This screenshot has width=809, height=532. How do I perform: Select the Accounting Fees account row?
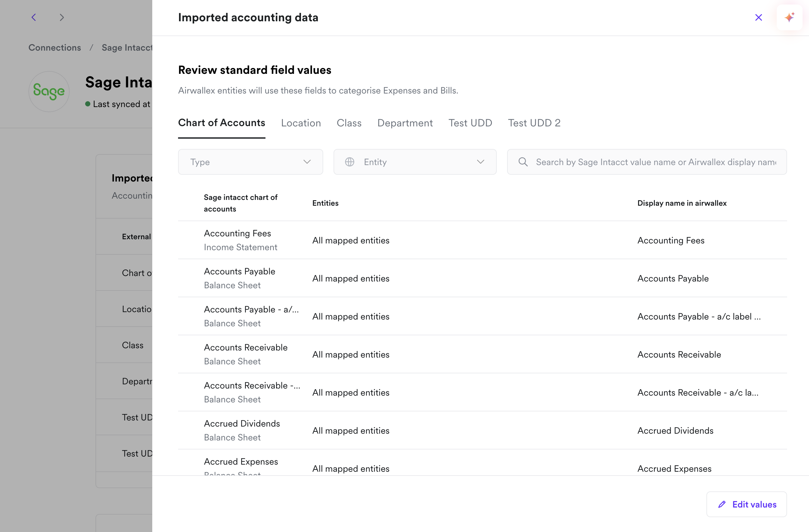482,240
